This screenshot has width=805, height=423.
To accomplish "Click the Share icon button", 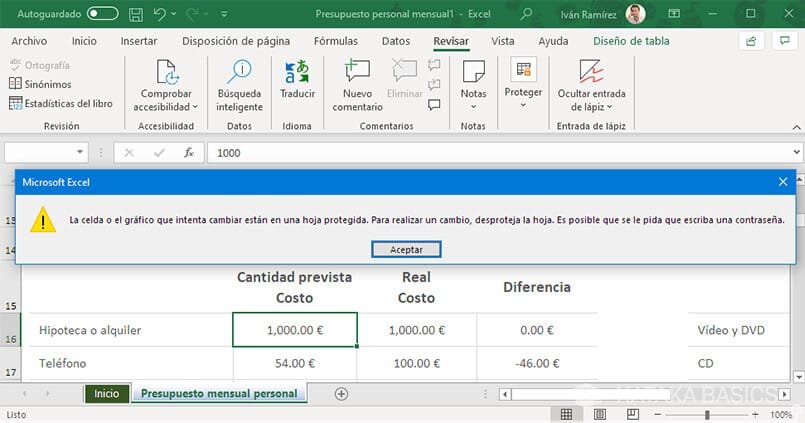I will tap(752, 41).
